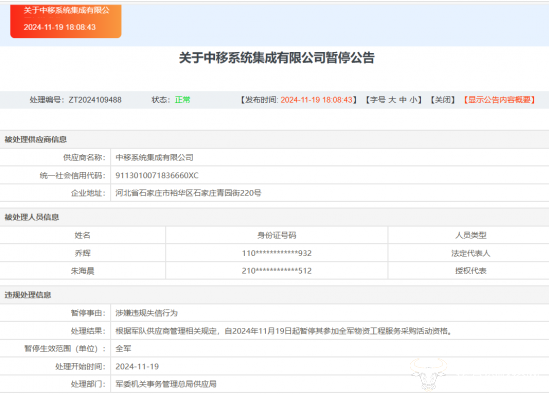The width and height of the screenshot is (549, 394).
Task: Click the 关闭 close link
Action: [x=443, y=100]
